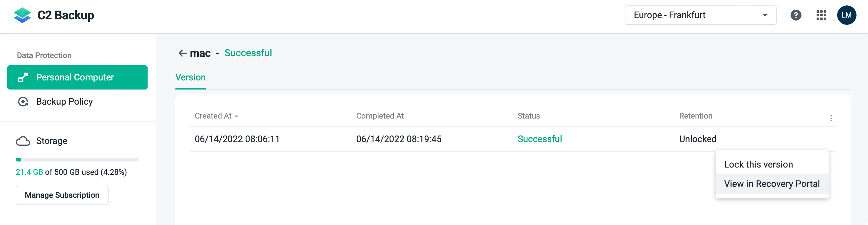Viewport: 868px width, 225px height.
Task: Click the Backup Policy sidebar icon
Action: click(23, 102)
